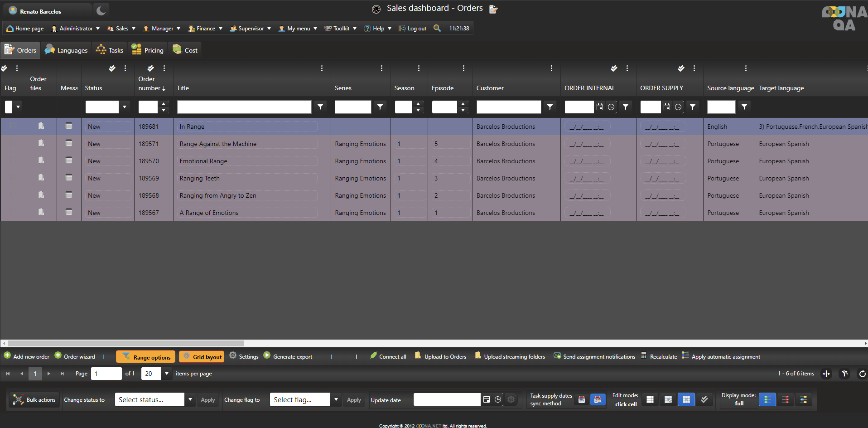The width and height of the screenshot is (868, 428).
Task: Expand the Select status dropdown
Action: coord(190,399)
